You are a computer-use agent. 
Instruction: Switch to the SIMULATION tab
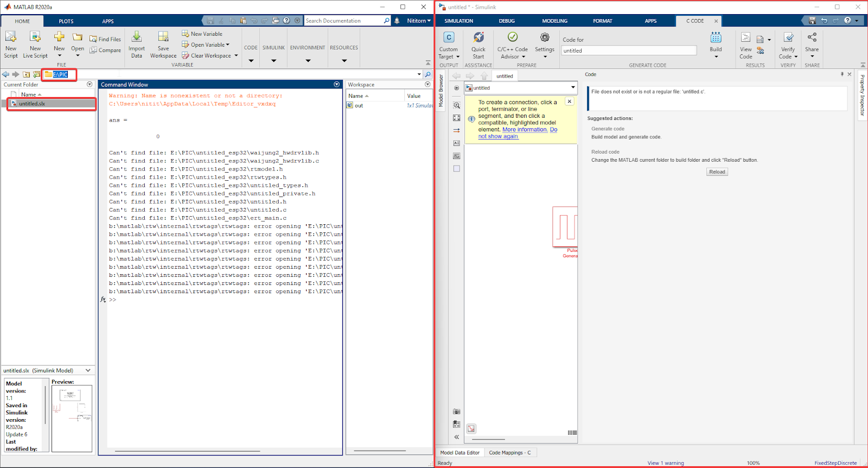click(459, 21)
